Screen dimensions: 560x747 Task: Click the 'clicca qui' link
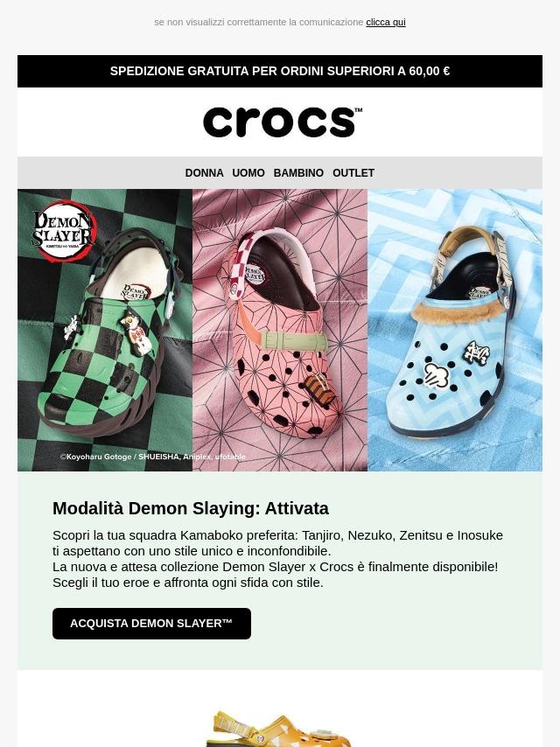coord(386,22)
